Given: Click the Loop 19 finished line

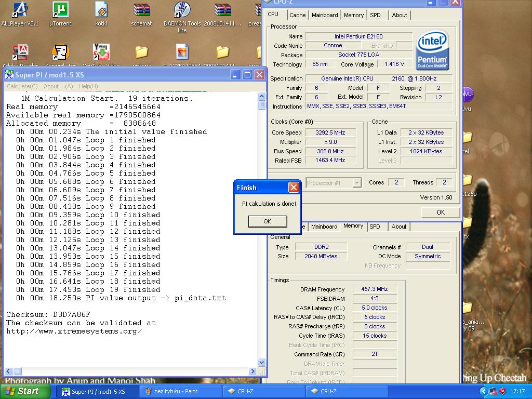Looking at the screenshot, I should (x=88, y=290).
